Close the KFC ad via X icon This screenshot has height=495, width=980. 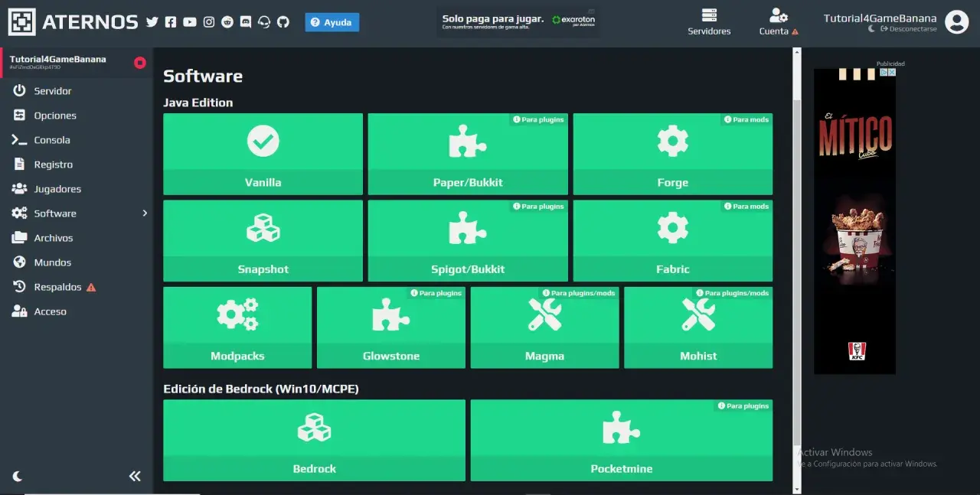pos(891,72)
